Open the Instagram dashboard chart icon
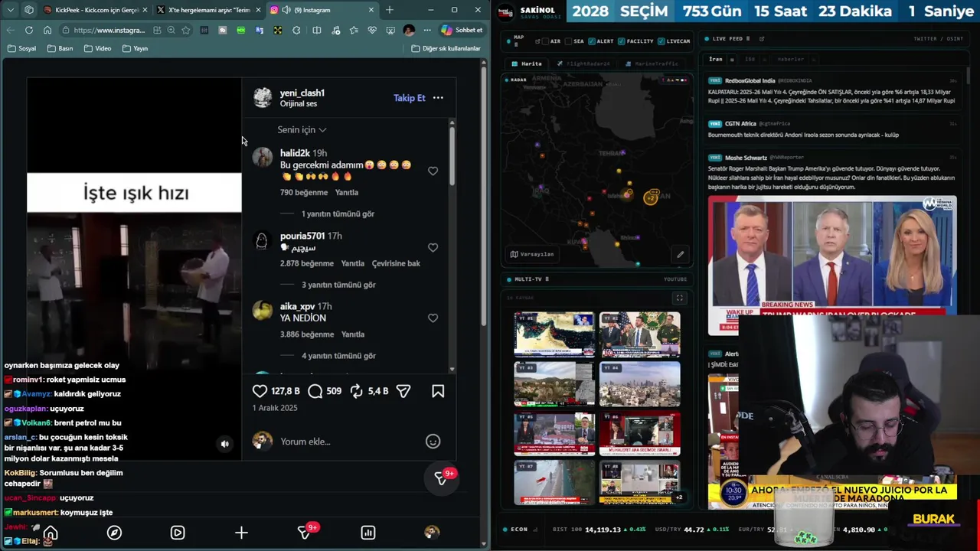980x551 pixels. (x=368, y=533)
